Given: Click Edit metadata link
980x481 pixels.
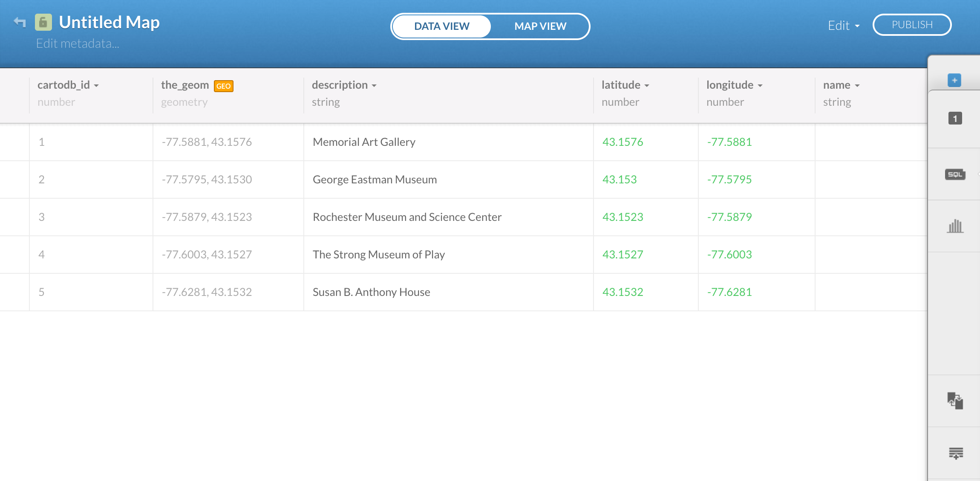Looking at the screenshot, I should point(78,43).
